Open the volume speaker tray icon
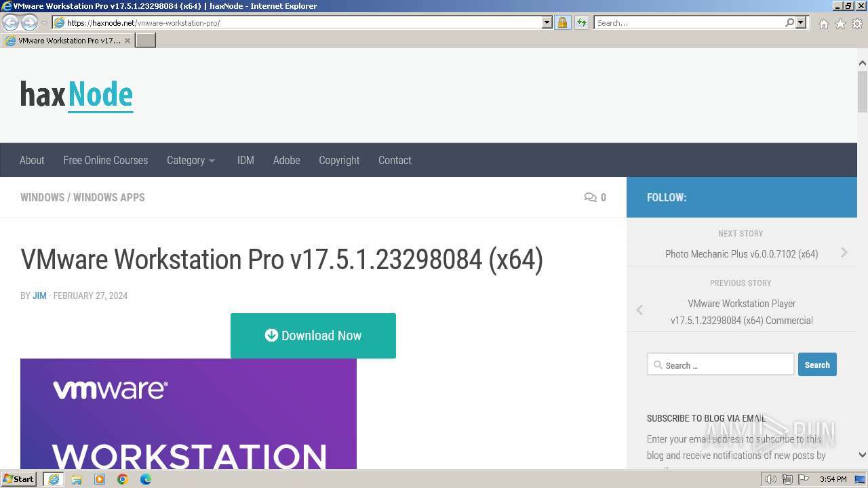This screenshot has height=488, width=868. [771, 479]
